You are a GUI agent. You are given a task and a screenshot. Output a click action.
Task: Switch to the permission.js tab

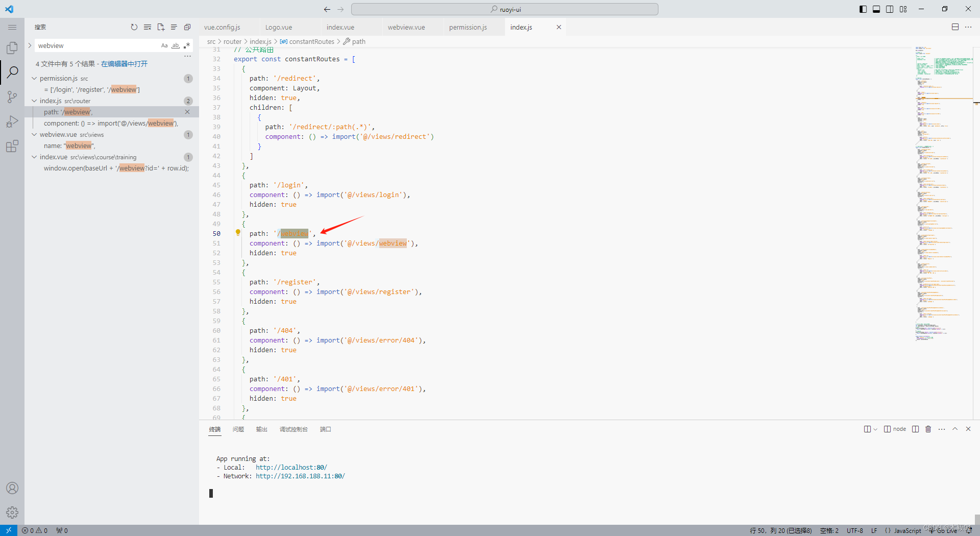tap(468, 27)
